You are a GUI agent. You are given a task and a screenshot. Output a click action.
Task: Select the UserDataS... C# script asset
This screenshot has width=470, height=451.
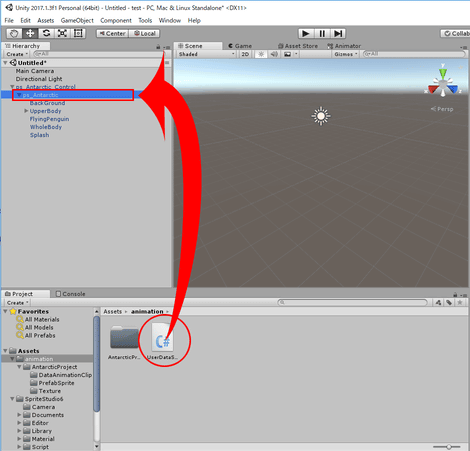pos(162,342)
